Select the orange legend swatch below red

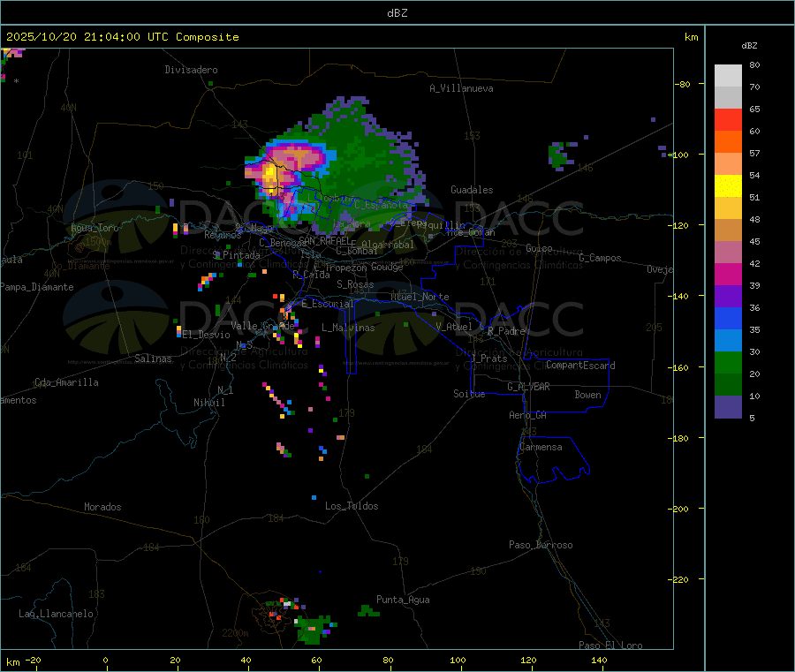(728, 142)
